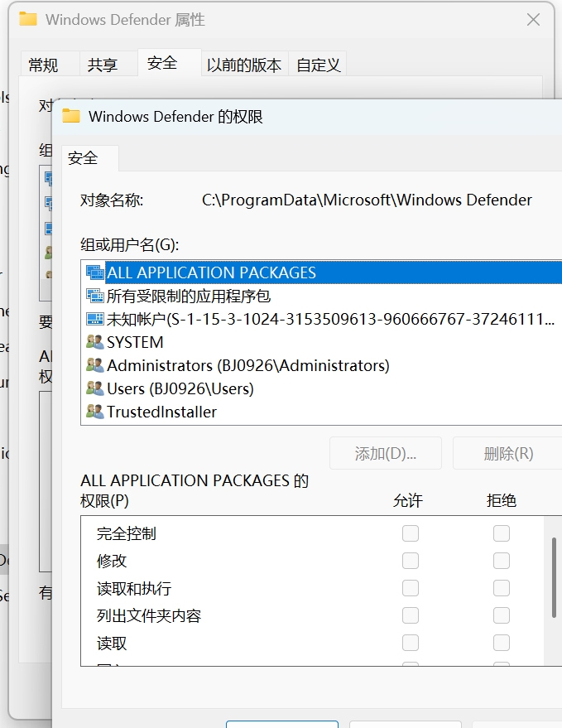Check Deny for 读取

[502, 643]
